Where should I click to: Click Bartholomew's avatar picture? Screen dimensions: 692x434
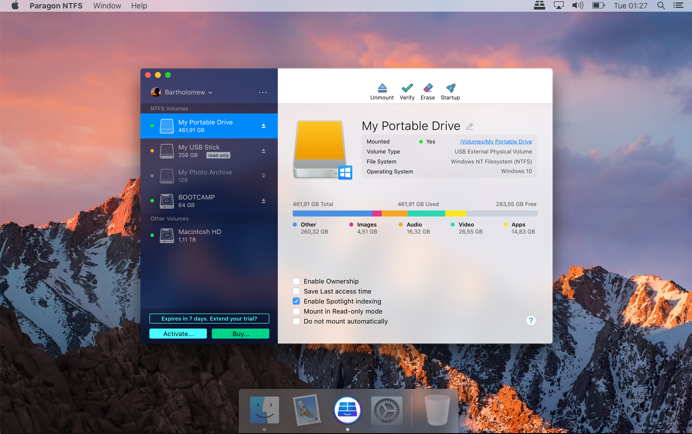tap(155, 92)
